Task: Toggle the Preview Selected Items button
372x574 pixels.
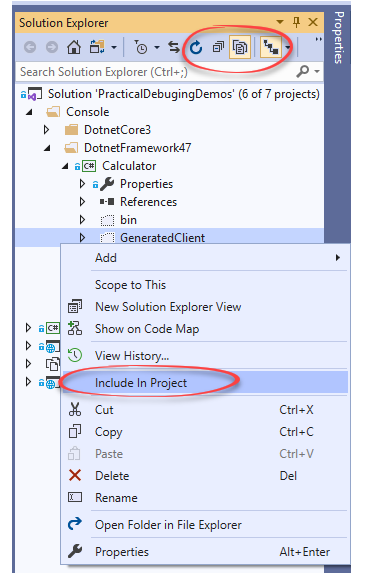Action: (271, 47)
